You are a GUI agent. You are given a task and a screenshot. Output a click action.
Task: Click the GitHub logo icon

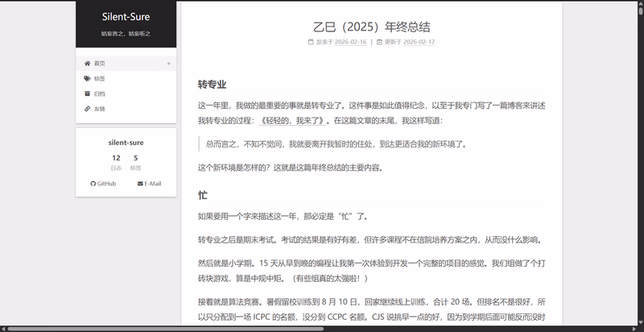(x=93, y=184)
